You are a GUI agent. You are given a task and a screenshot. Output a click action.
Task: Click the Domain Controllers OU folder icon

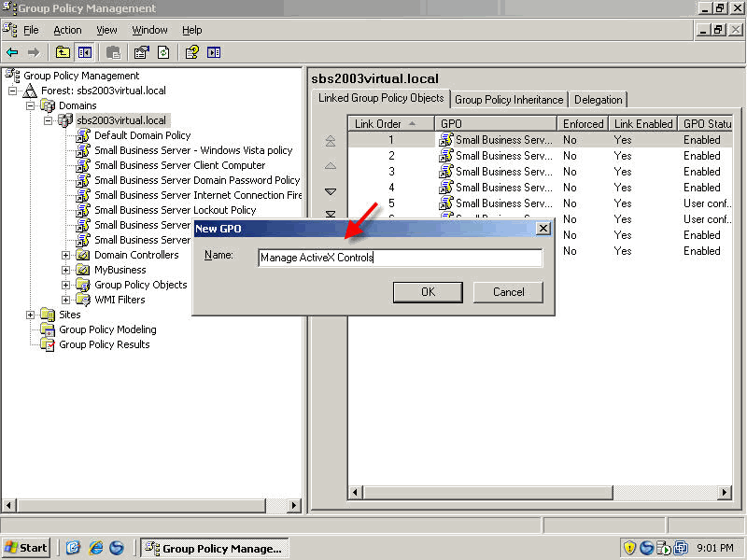click(83, 255)
